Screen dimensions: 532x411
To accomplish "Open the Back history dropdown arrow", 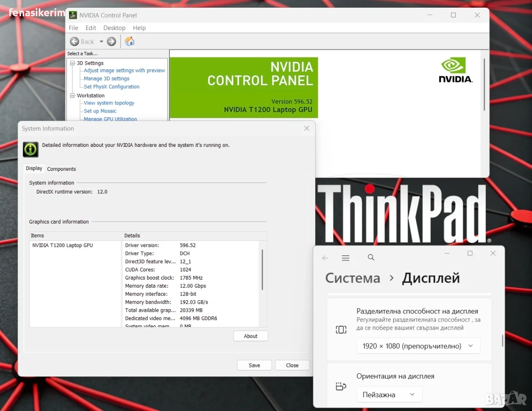I will [101, 42].
